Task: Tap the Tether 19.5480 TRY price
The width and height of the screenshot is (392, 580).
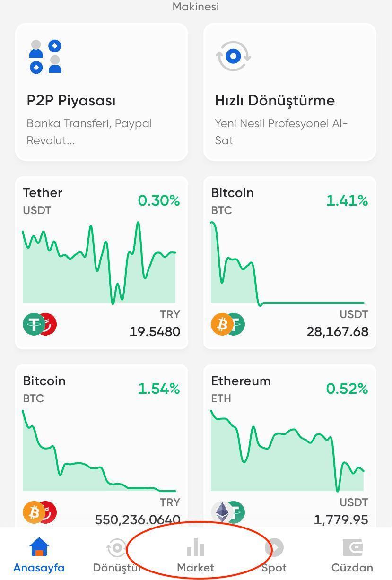Action: 155,331
